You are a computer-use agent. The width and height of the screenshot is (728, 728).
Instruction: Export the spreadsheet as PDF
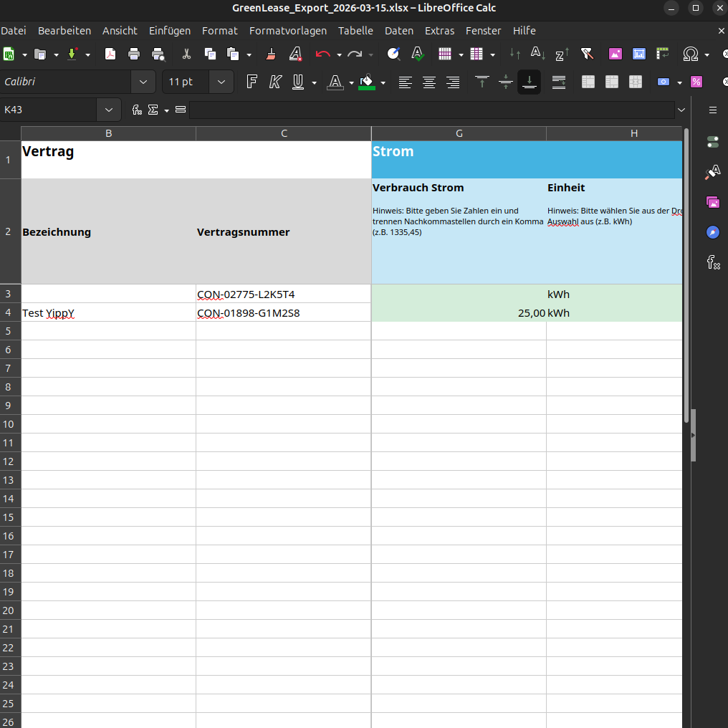click(x=110, y=54)
